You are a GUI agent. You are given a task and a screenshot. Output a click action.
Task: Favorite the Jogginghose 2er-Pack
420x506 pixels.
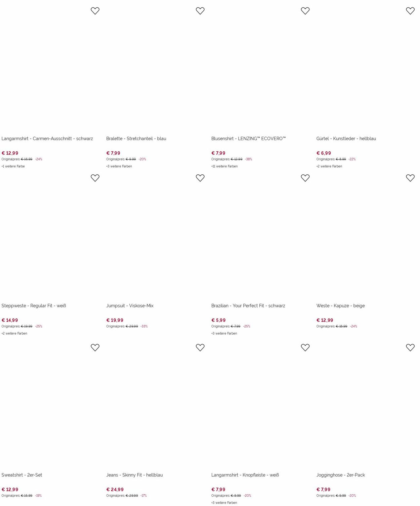410,347
